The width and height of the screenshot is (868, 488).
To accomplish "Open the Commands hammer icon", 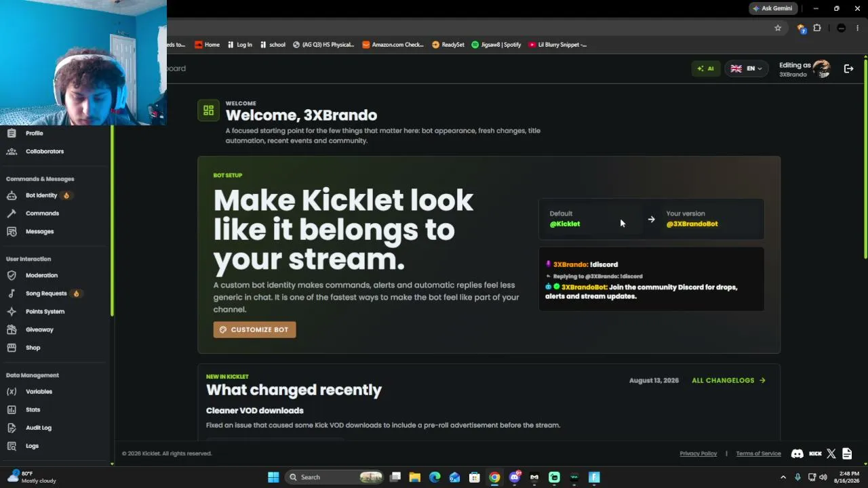I will [12, 213].
